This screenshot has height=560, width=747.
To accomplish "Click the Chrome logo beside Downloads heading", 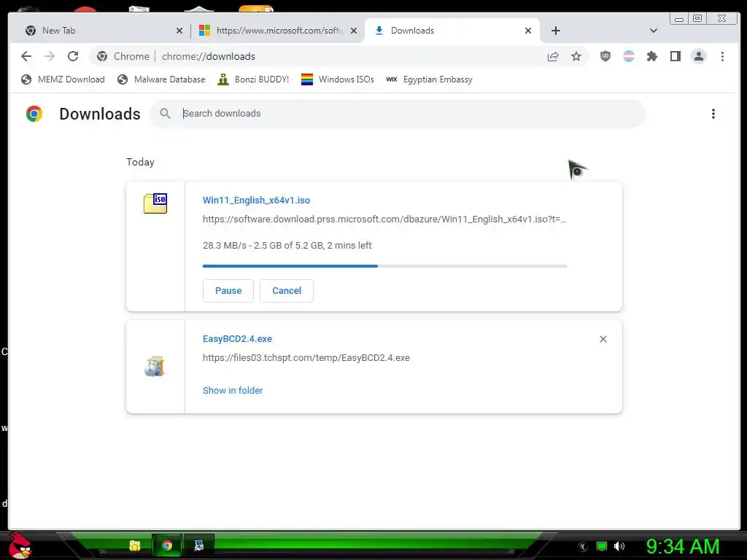I will [x=34, y=113].
